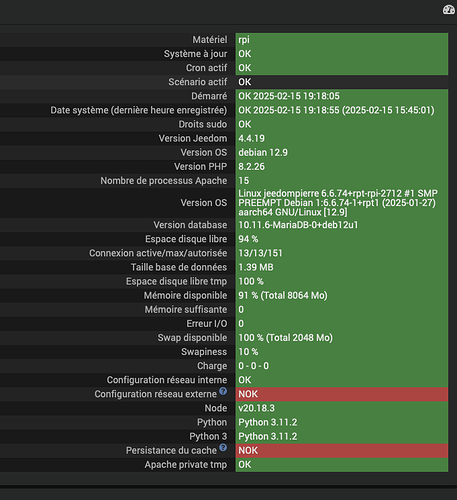Click the dashboard gauge icon top right

(449, 10)
